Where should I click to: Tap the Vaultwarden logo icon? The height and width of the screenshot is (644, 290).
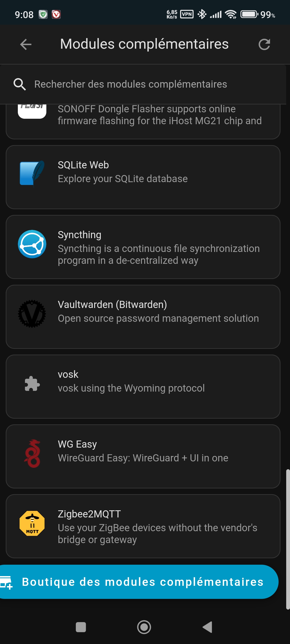click(x=32, y=314)
